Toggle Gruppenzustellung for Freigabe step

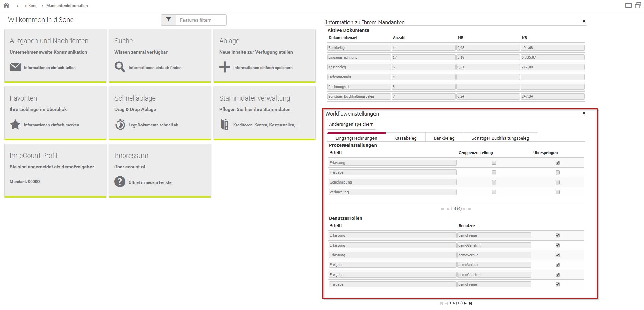pyautogui.click(x=494, y=172)
